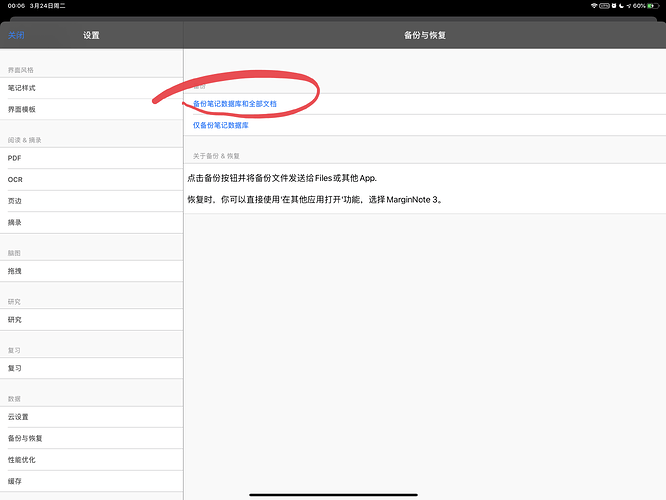Image resolution: width=666 pixels, height=500 pixels.
Task: Tap the text 点击备份按钮并将备份文件发送给Files或其他App
Action: (282, 178)
